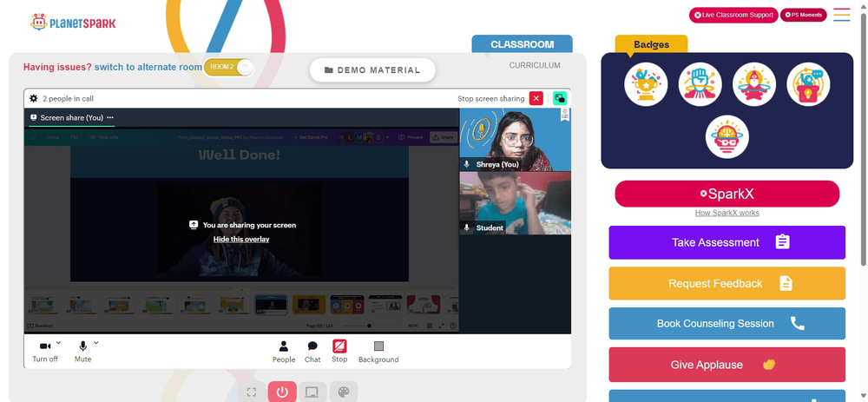The height and width of the screenshot is (402, 868).
Task: Click the fullscreen expand icon below video
Action: pyautogui.click(x=252, y=392)
